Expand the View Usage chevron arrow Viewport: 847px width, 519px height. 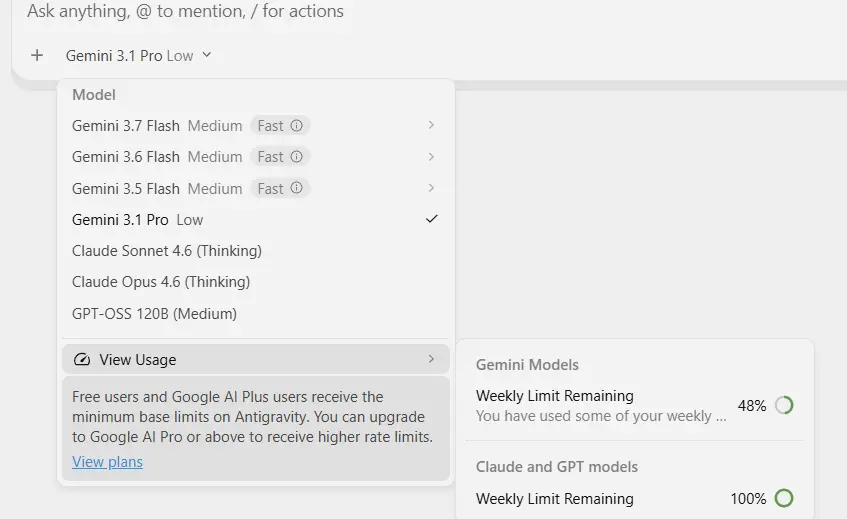click(x=431, y=359)
